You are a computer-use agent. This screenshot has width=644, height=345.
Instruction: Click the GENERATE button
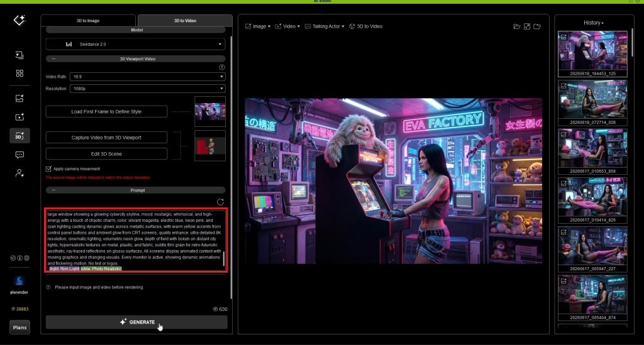136,322
